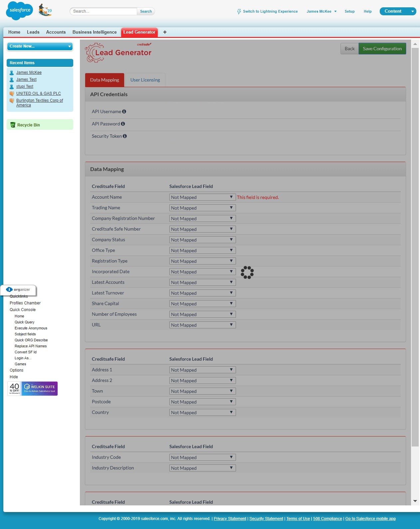Open UNITED OIL & GAS PLC recent item
This screenshot has width=420, height=529.
tap(39, 93)
